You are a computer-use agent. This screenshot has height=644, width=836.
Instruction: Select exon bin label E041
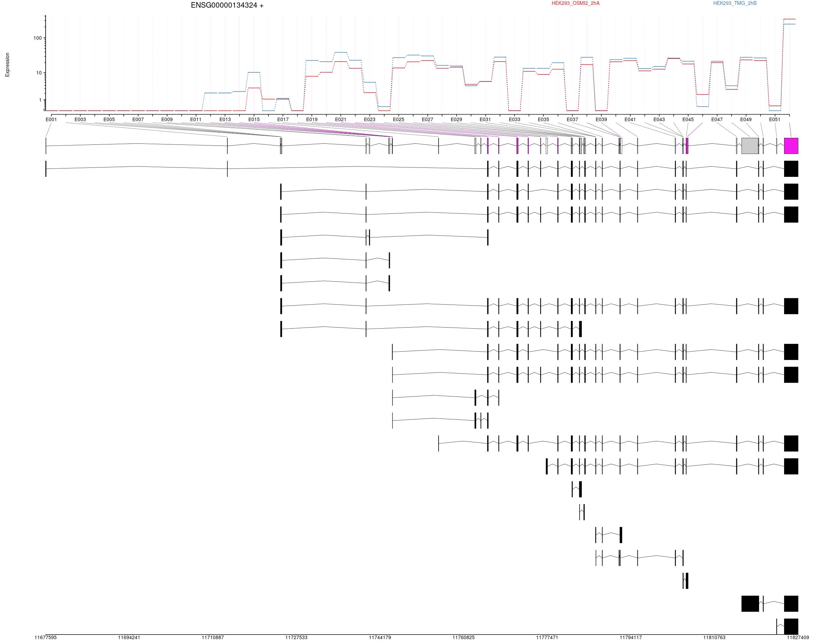(x=630, y=119)
